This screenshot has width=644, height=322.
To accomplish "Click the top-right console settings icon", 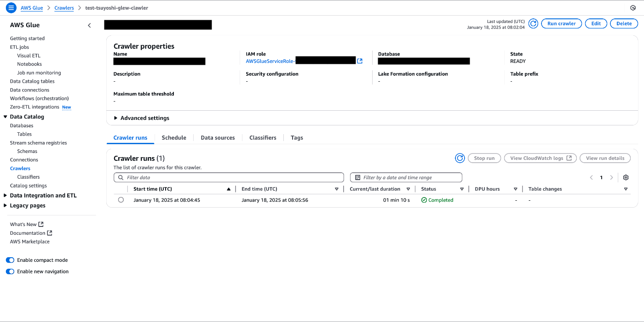I will point(633,8).
